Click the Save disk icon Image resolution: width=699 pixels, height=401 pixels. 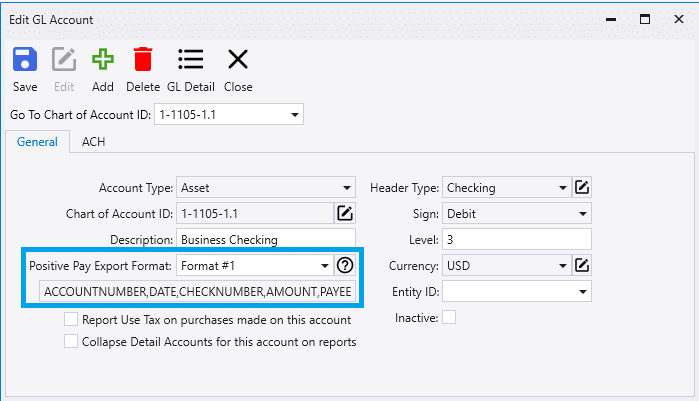pyautogui.click(x=25, y=59)
